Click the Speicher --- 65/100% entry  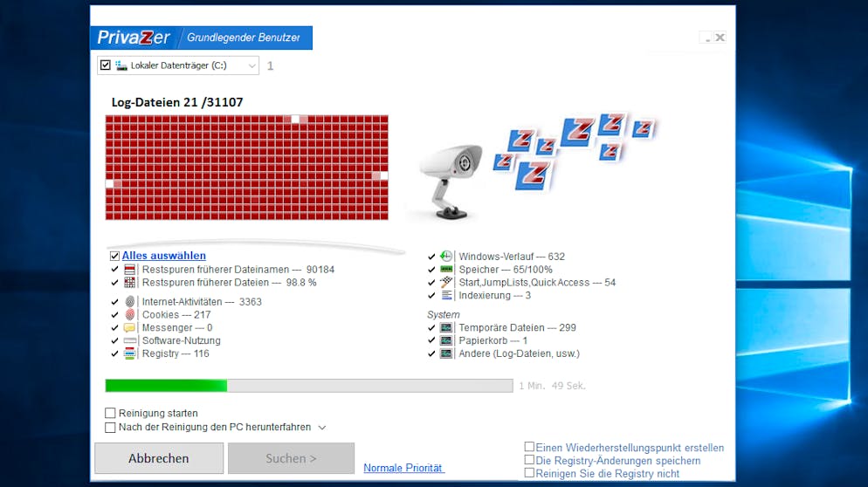(506, 270)
